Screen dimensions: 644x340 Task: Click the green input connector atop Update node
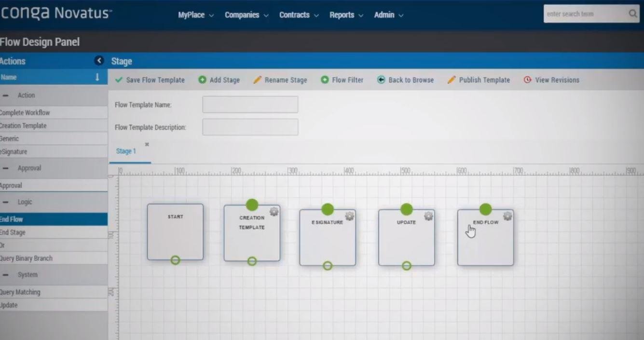pos(406,209)
